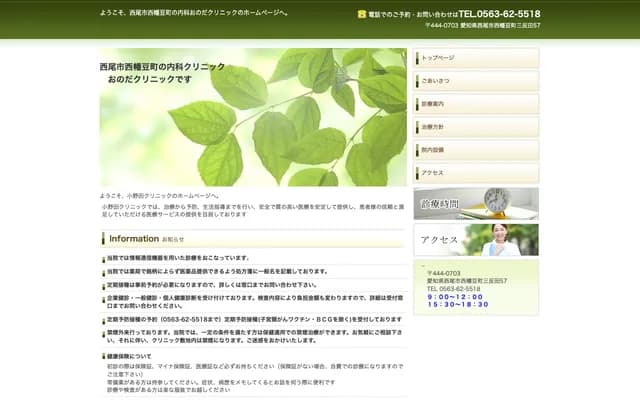Image resolution: width=640 pixels, height=400 pixels.
Task: Click the bullet icon beside 当院では情報通信機器 notice
Action: point(103,259)
